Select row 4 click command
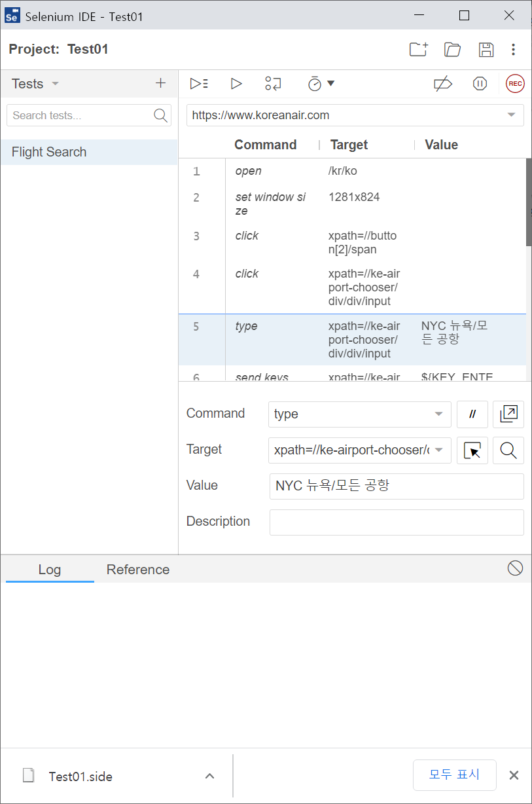Image resolution: width=532 pixels, height=804 pixels. point(352,287)
